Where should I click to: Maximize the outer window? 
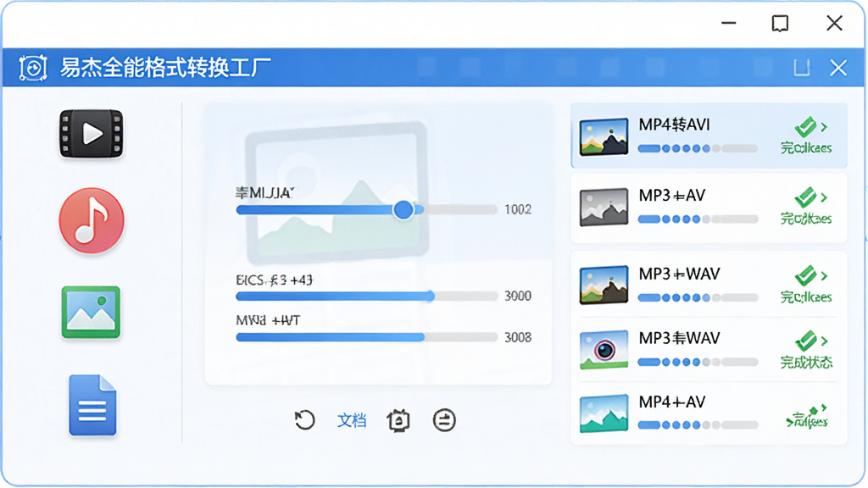780,23
